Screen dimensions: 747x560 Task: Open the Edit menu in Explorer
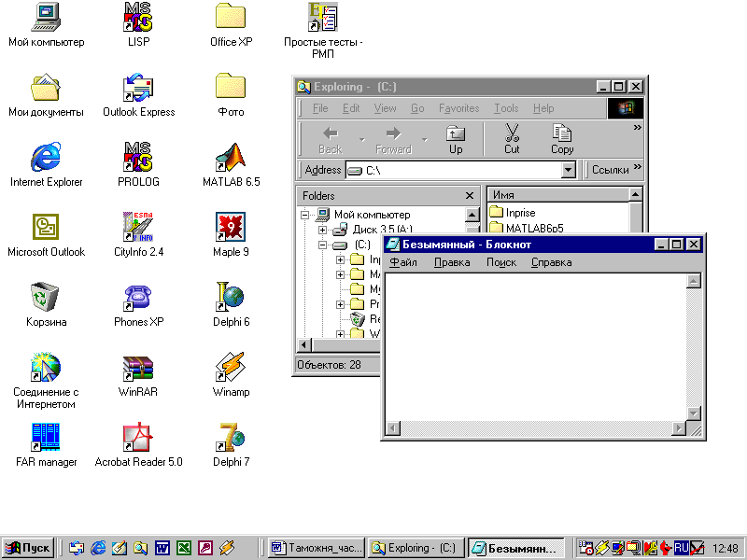pyautogui.click(x=351, y=108)
